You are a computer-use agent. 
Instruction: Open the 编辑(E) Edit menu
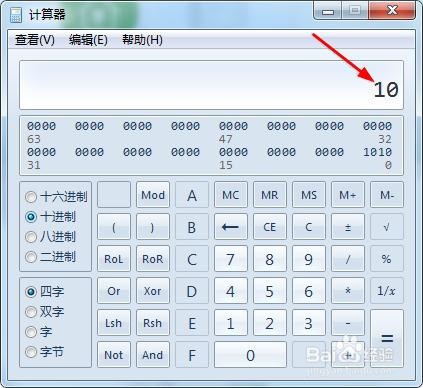[88, 40]
